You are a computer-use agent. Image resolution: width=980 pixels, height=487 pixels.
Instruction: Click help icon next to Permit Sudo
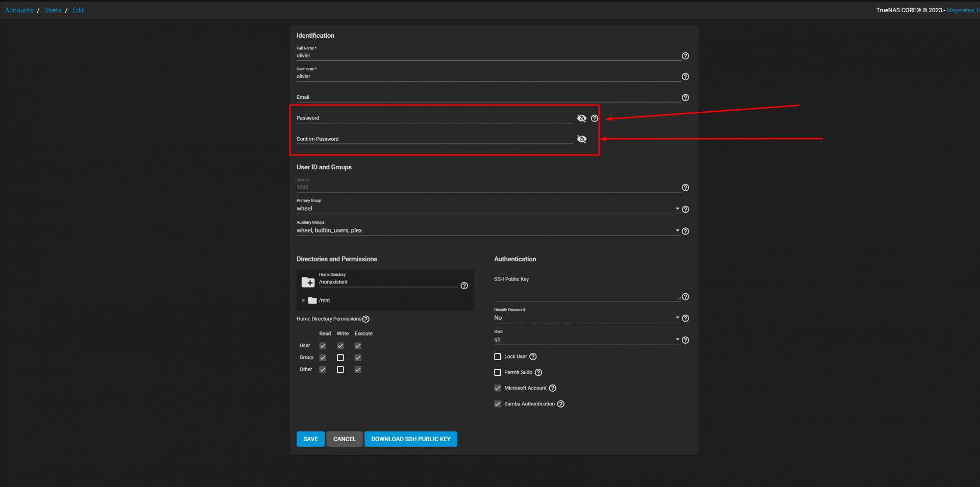click(538, 373)
